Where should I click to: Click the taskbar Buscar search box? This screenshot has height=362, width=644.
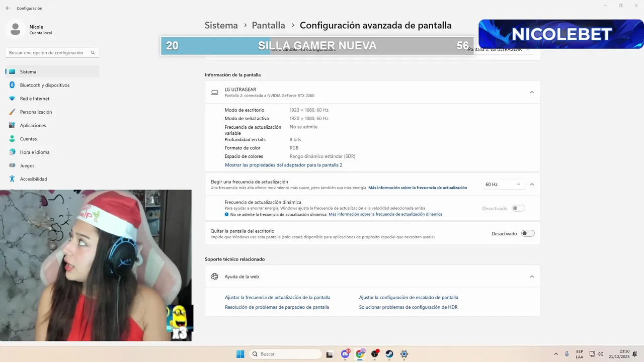click(285, 354)
